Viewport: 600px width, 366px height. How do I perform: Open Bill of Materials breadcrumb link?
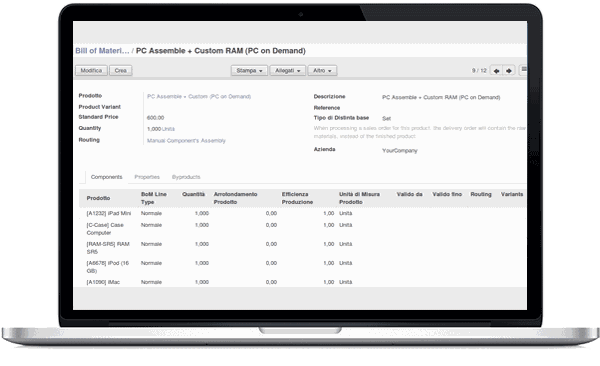[102, 51]
